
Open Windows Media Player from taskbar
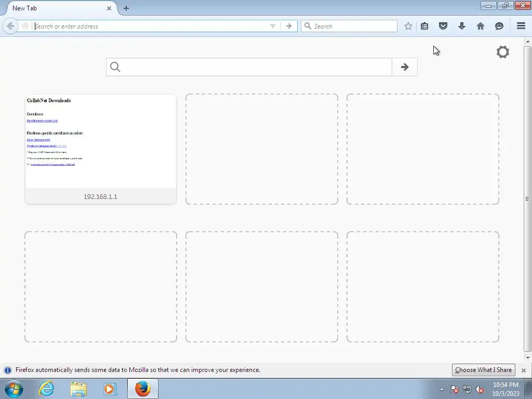[110, 389]
